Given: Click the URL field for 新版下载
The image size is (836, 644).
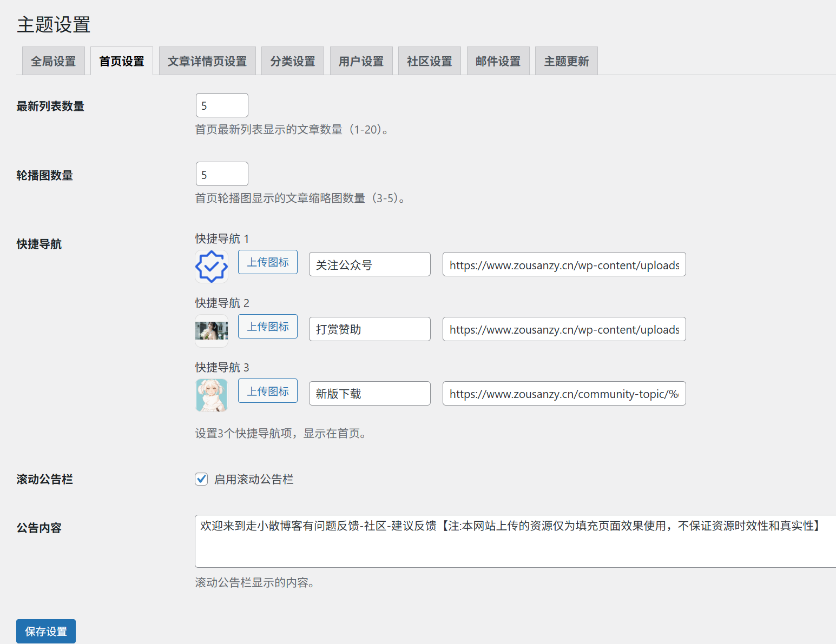Looking at the screenshot, I should (x=564, y=394).
